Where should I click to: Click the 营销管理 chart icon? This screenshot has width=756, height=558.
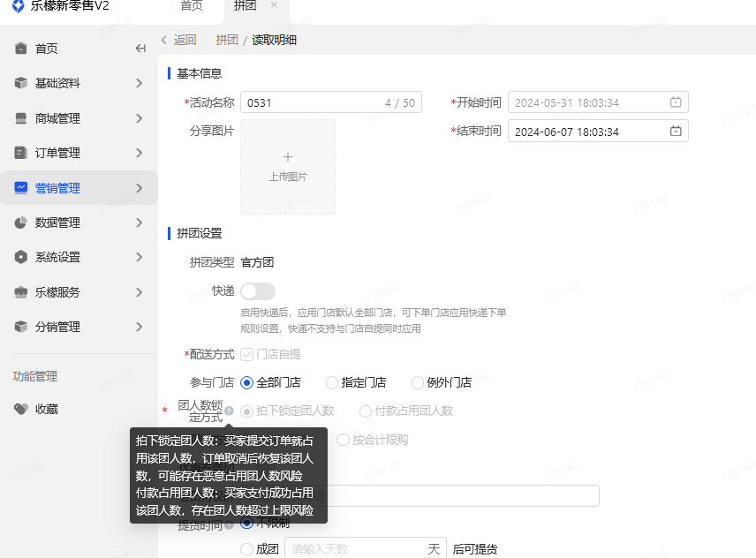[20, 187]
